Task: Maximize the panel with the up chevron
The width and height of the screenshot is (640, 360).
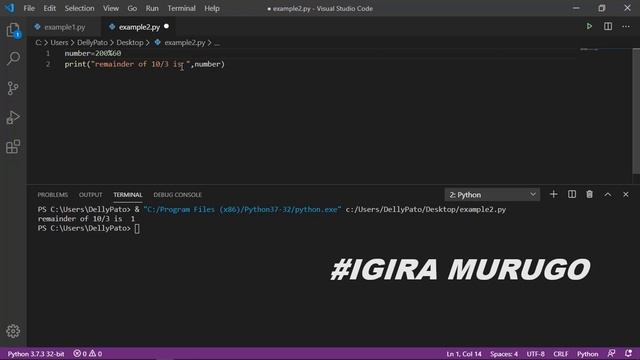Action: (608, 194)
